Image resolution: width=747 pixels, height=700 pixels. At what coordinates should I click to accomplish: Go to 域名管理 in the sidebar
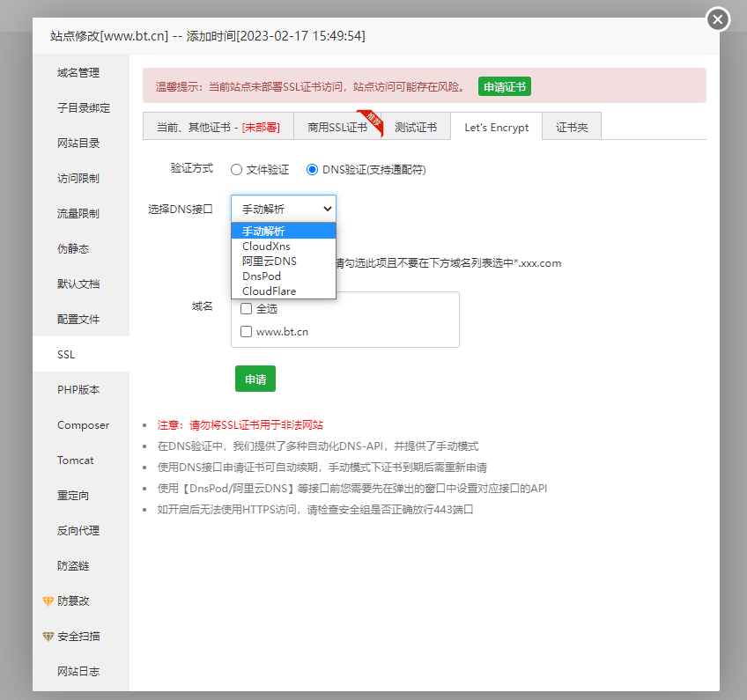[x=78, y=73]
